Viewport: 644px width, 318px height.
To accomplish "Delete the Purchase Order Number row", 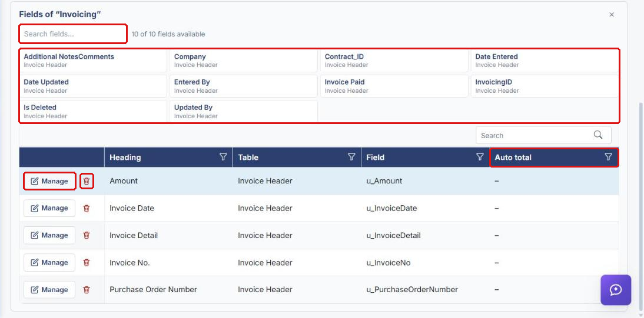I will pyautogui.click(x=87, y=289).
